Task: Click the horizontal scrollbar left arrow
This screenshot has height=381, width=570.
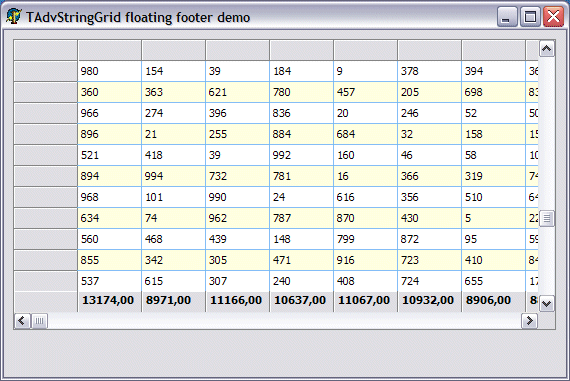Action: [22, 321]
